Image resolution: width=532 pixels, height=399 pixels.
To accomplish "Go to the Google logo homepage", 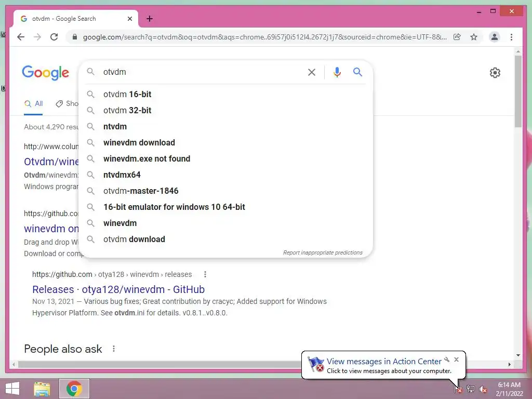I will click(46, 73).
